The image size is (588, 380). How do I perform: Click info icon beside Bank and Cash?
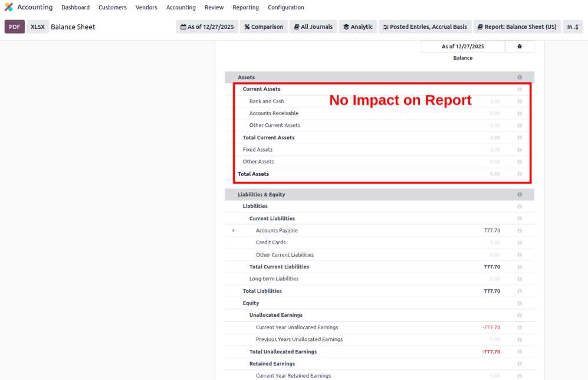pos(520,101)
